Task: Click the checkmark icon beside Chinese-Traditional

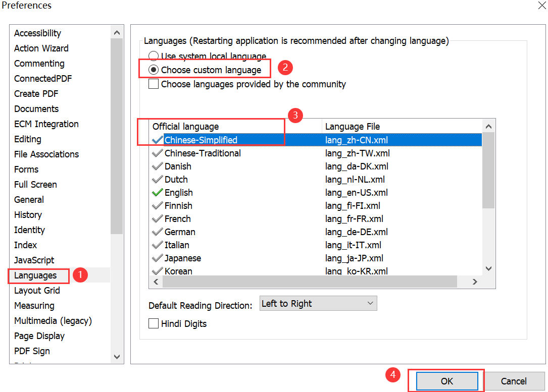Action: pyautogui.click(x=158, y=153)
